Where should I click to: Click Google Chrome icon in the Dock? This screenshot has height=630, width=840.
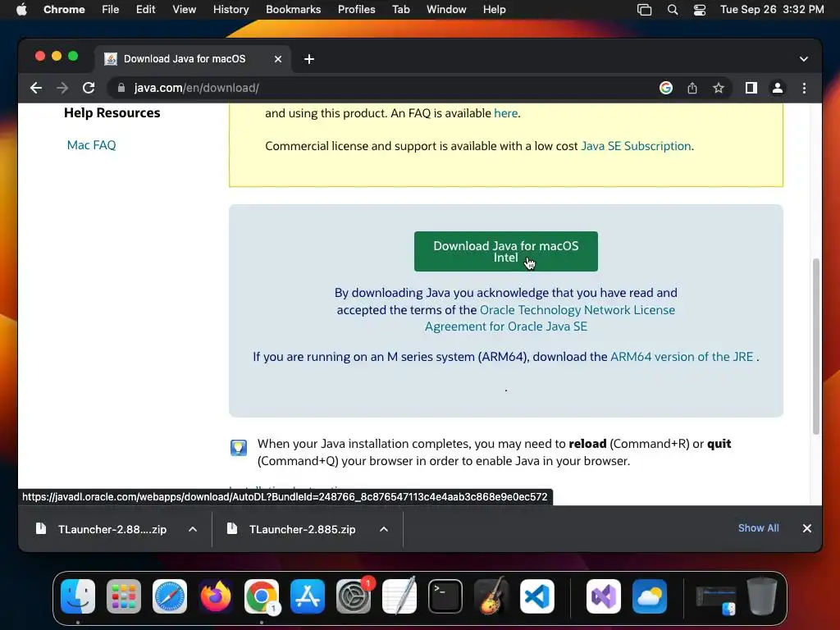(x=262, y=596)
